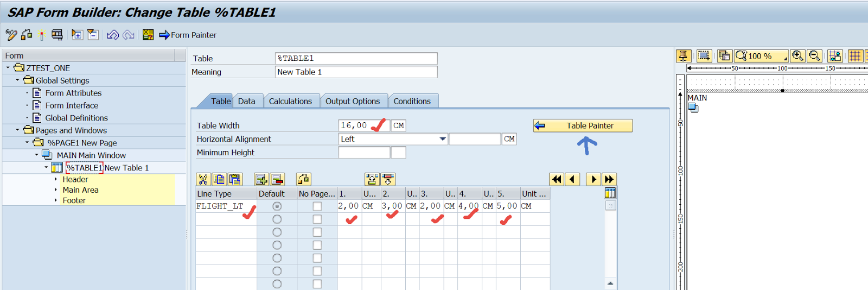Check No Page Break in fourth row
Viewport: 868px width, 290px height.
(x=317, y=245)
